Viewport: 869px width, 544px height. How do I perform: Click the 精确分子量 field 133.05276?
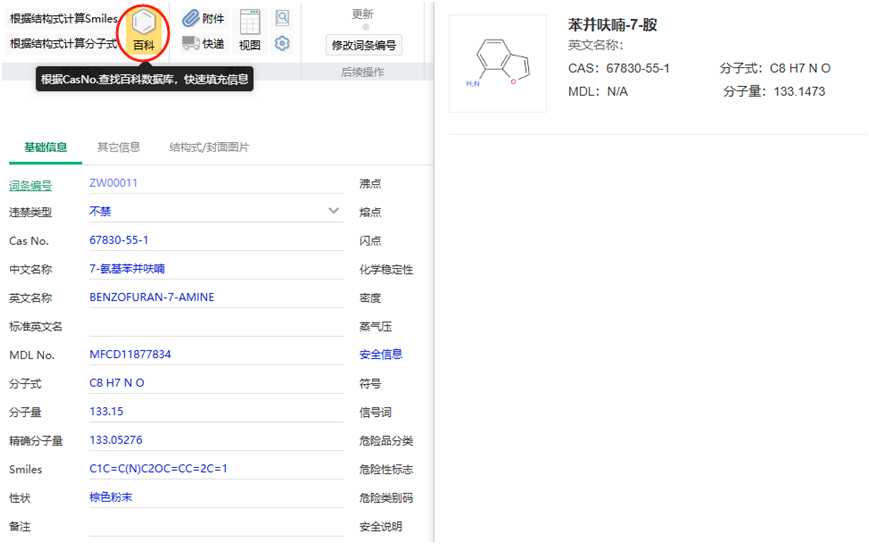[x=216, y=440]
